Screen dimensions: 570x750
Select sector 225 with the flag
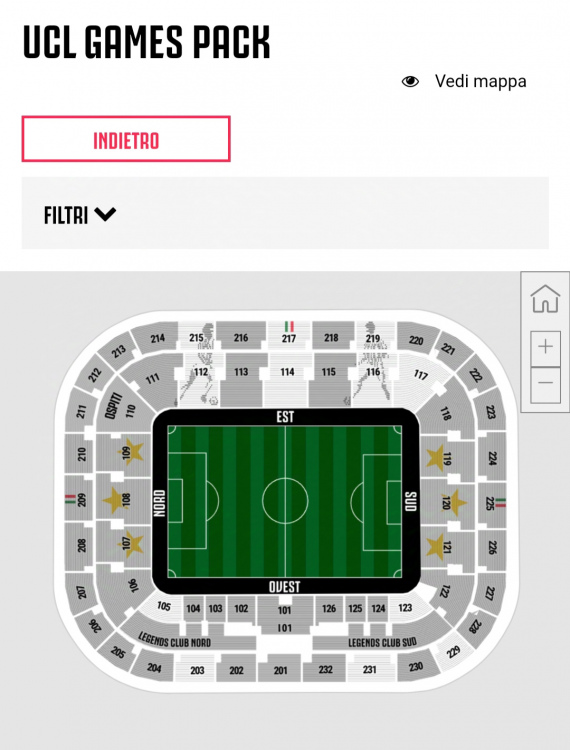[492, 503]
